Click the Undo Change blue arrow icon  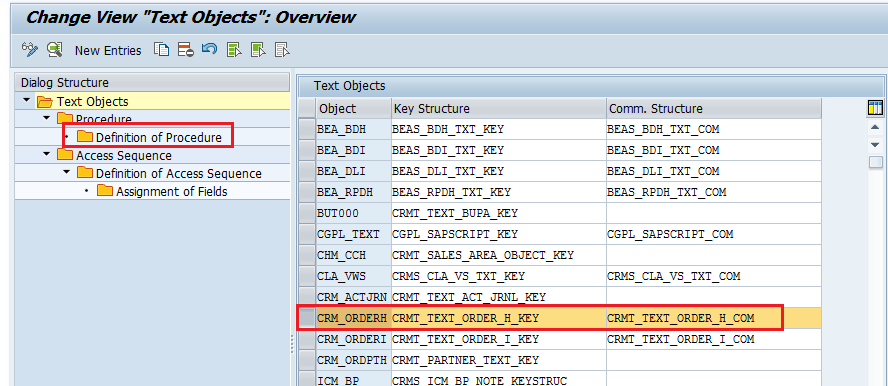pyautogui.click(x=210, y=49)
